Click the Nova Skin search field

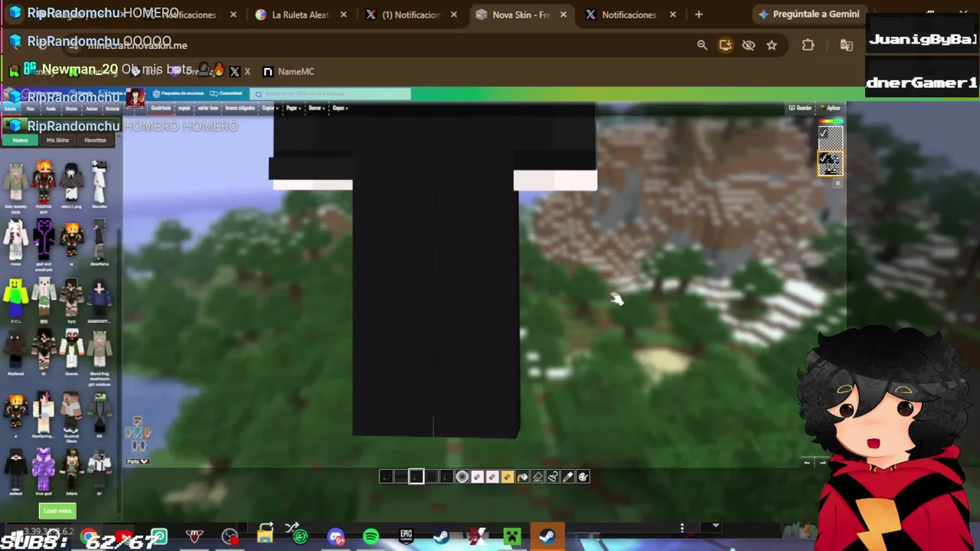331,94
